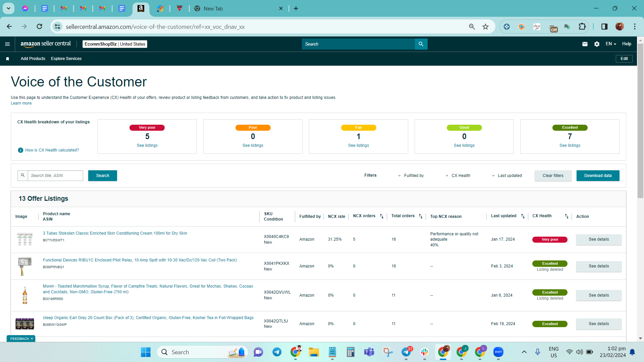Sort by CX Health arrows
This screenshot has height=362, width=644.
coord(567,216)
